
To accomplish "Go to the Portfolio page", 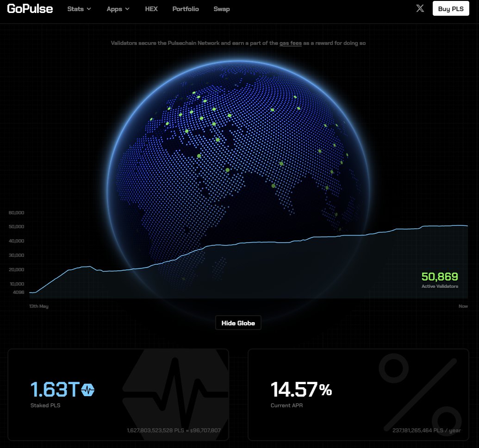I will [186, 9].
